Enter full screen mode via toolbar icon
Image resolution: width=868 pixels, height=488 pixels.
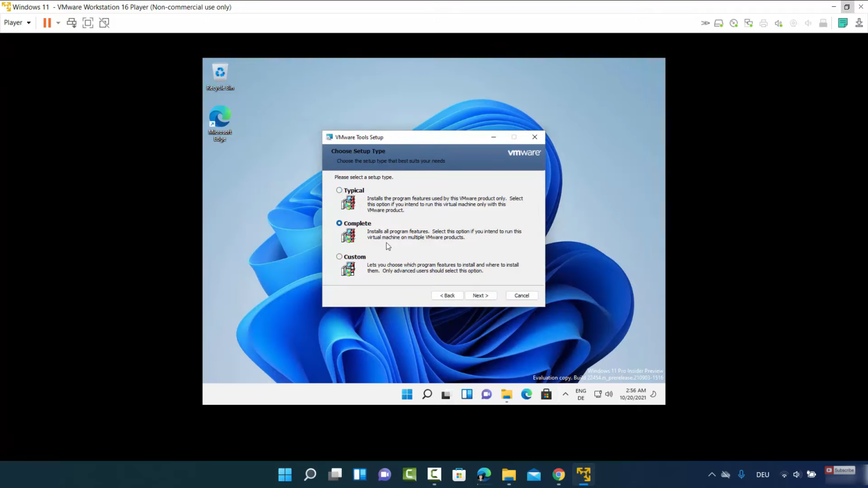[88, 23]
